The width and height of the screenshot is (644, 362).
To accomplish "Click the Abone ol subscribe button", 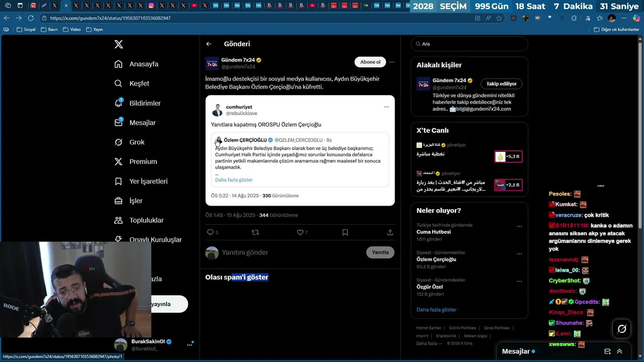I will 370,62.
